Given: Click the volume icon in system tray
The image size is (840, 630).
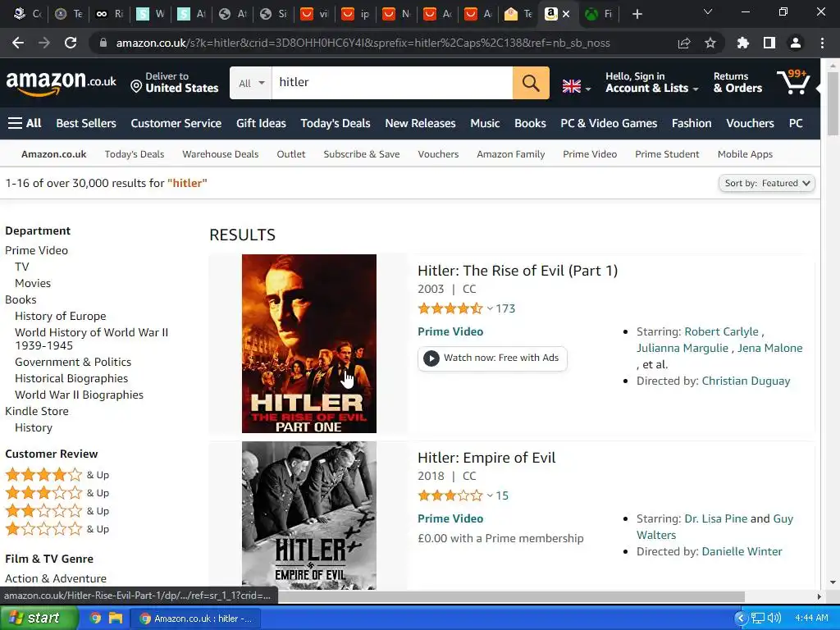Looking at the screenshot, I should click(x=774, y=619).
